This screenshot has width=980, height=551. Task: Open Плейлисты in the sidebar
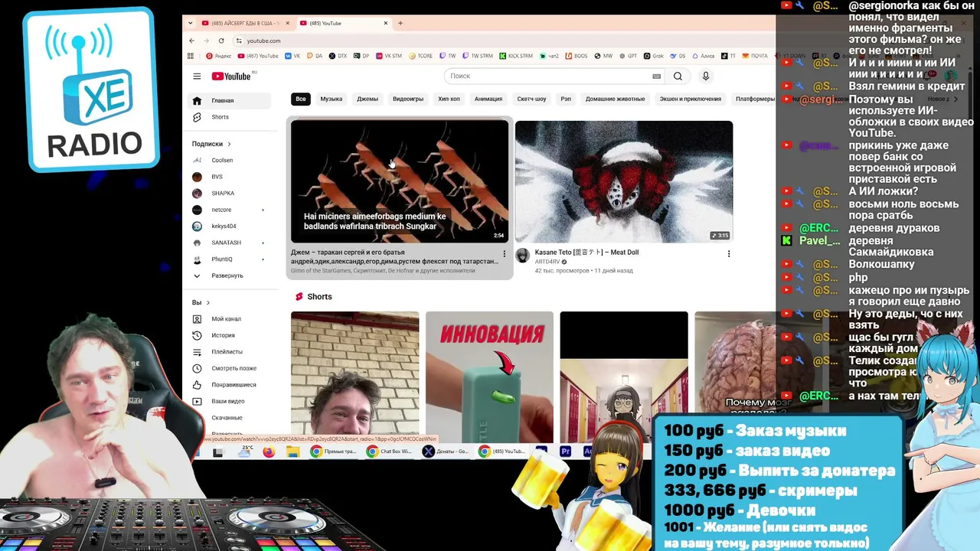(230, 351)
